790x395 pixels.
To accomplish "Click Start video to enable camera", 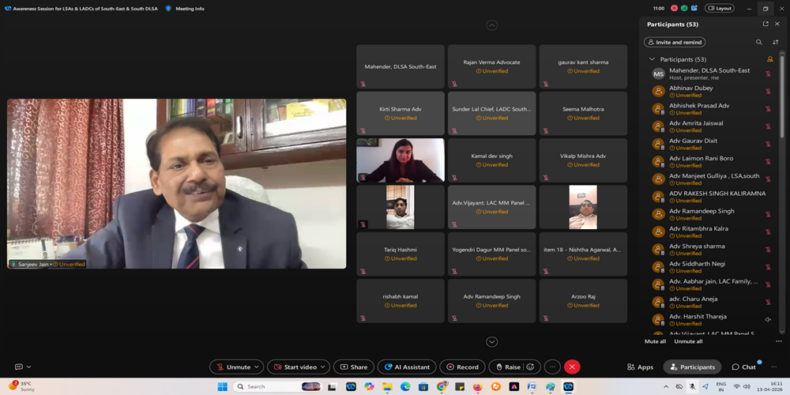I will click(295, 367).
